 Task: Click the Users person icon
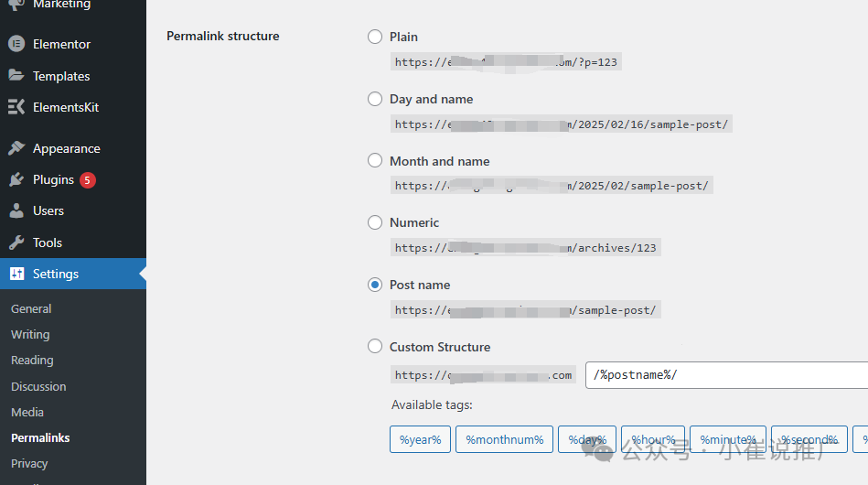[x=16, y=210]
